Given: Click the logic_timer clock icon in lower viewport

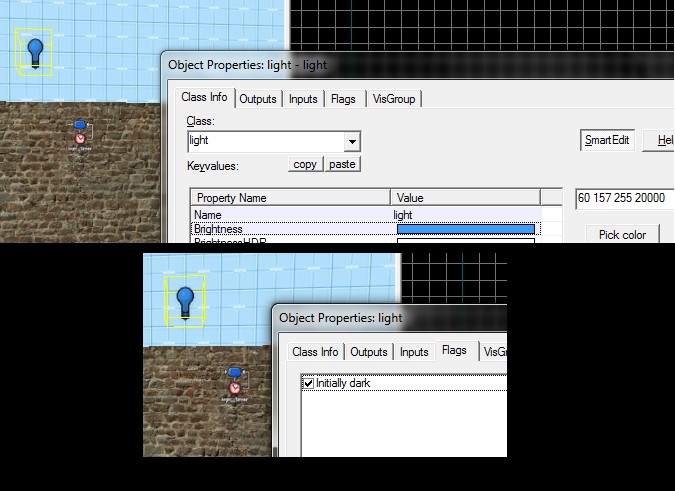Looking at the screenshot, I should pyautogui.click(x=234, y=387).
